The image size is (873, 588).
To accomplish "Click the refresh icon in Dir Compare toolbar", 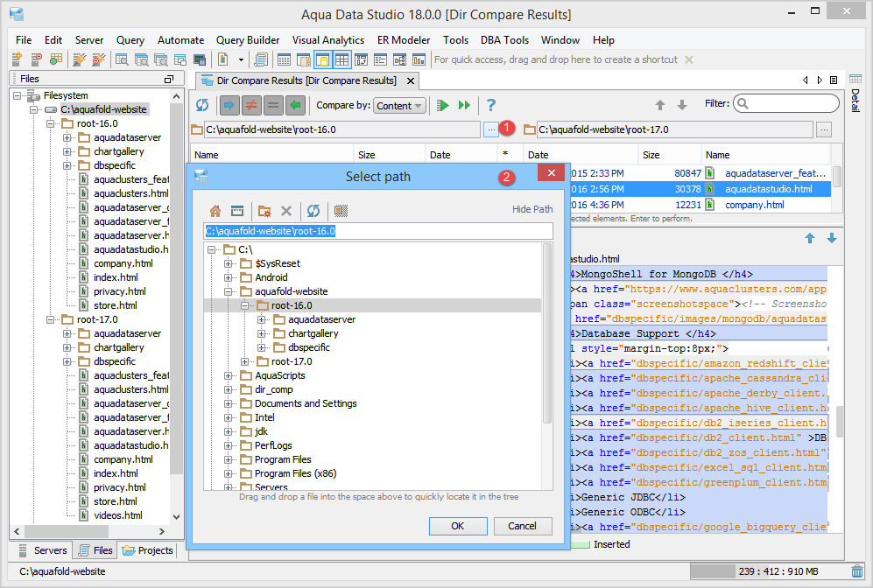I will coord(202,105).
